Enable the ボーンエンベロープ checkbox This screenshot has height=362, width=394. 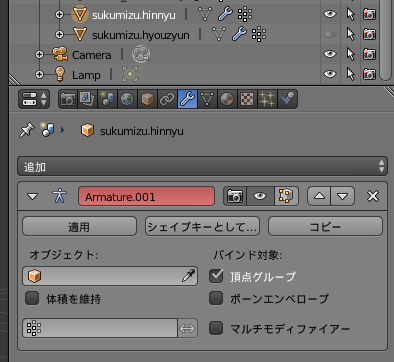216,298
